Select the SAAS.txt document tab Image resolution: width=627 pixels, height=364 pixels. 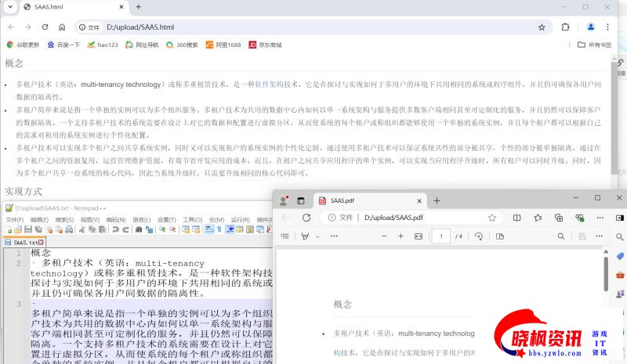click(25, 243)
